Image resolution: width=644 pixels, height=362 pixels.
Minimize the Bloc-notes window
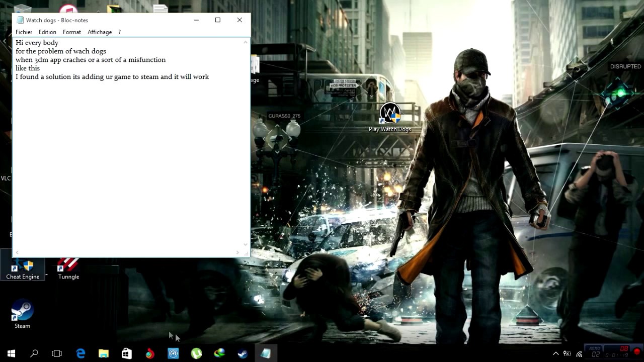click(x=197, y=20)
